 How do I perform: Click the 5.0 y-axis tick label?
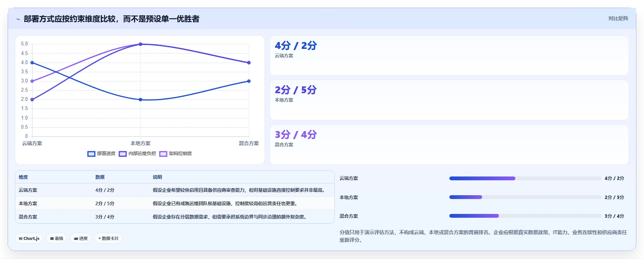coord(24,44)
